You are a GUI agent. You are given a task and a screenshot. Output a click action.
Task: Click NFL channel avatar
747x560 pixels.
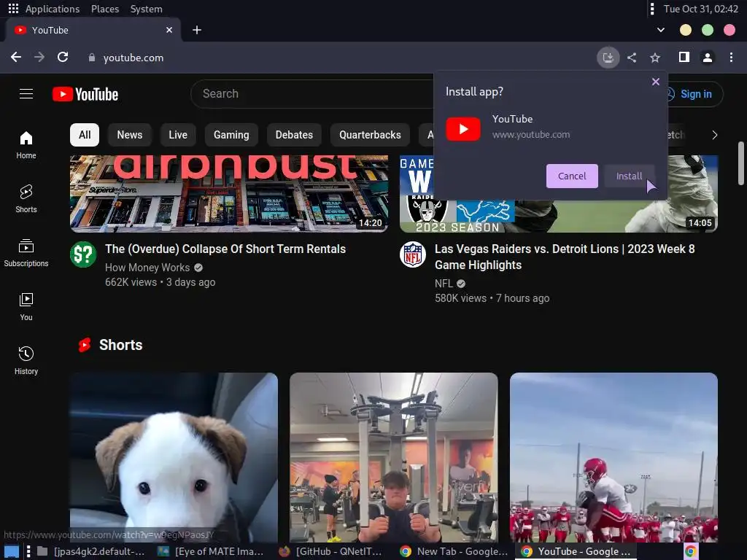413,254
